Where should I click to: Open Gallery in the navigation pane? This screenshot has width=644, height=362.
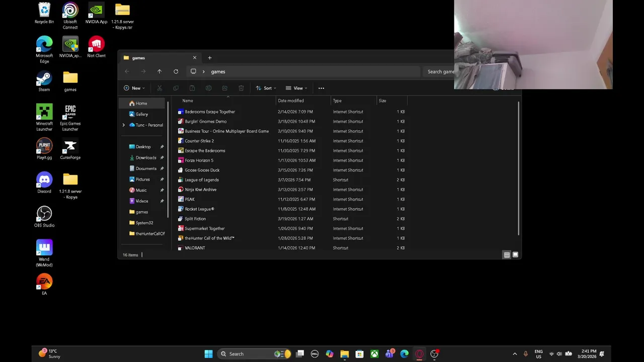point(142,114)
